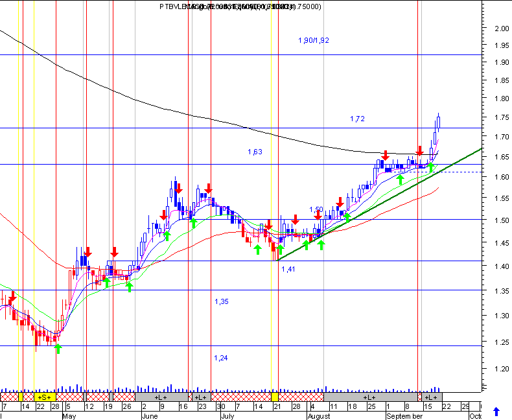512x420 pixels.
Task: Click the May month label
Action: coord(69,416)
